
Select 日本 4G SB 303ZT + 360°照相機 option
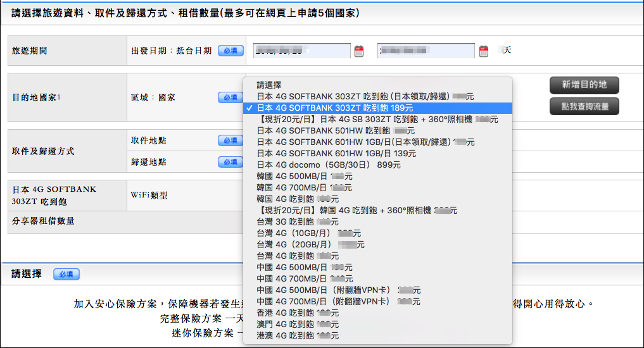pos(378,120)
